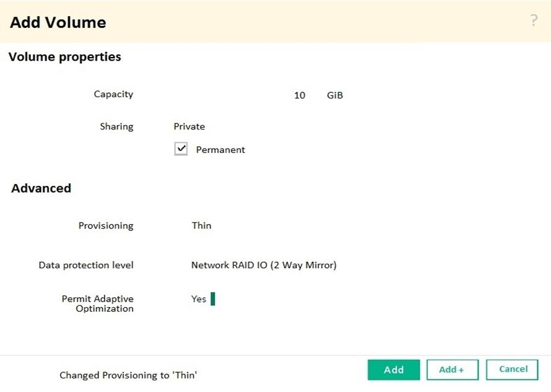Screen dimensions: 551x392
Task: Click the Advanced section heading
Action: coord(41,188)
